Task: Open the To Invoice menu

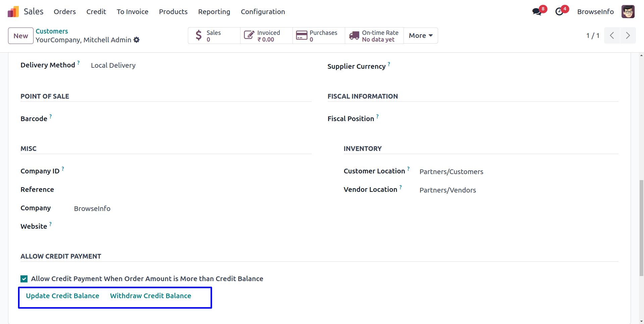Action: 132,12
